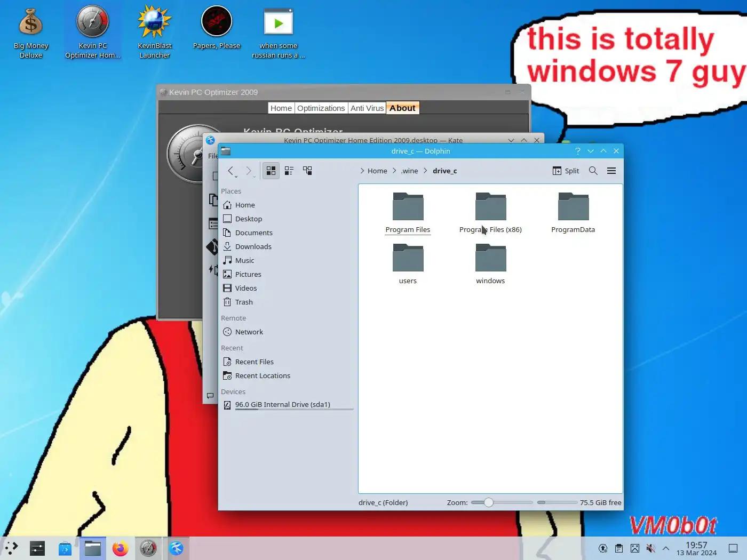The image size is (747, 560).
Task: Launch Firefox from the taskbar
Action: click(121, 548)
